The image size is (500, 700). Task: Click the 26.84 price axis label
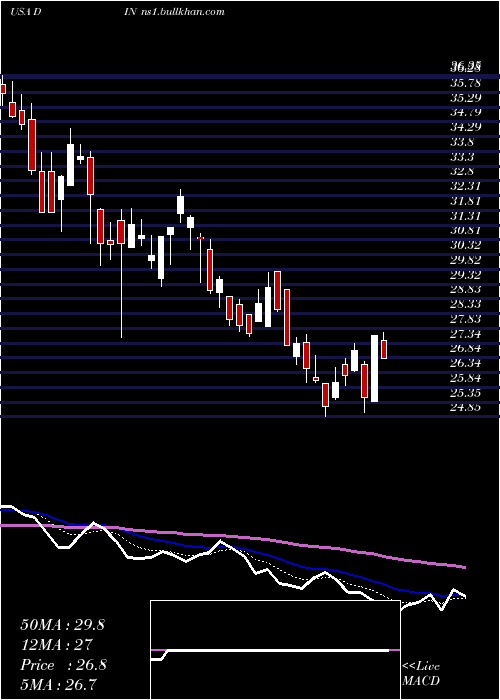[466, 349]
